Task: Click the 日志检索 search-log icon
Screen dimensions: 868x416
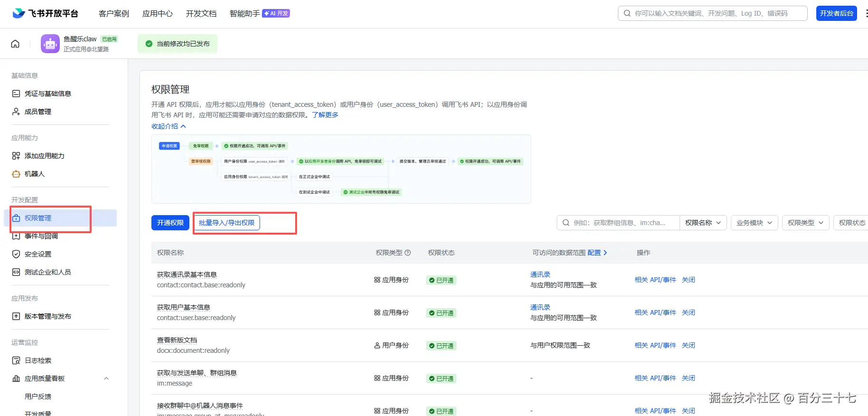Action: (x=16, y=360)
